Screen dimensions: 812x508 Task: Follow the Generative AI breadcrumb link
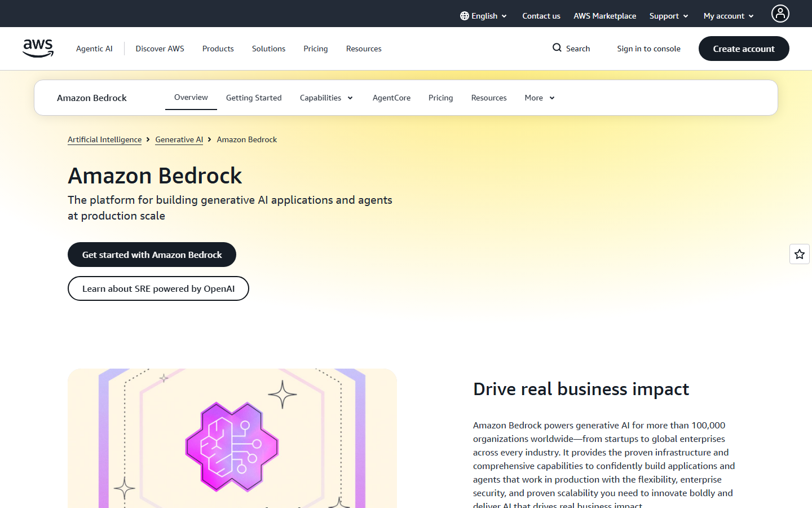pyautogui.click(x=179, y=139)
